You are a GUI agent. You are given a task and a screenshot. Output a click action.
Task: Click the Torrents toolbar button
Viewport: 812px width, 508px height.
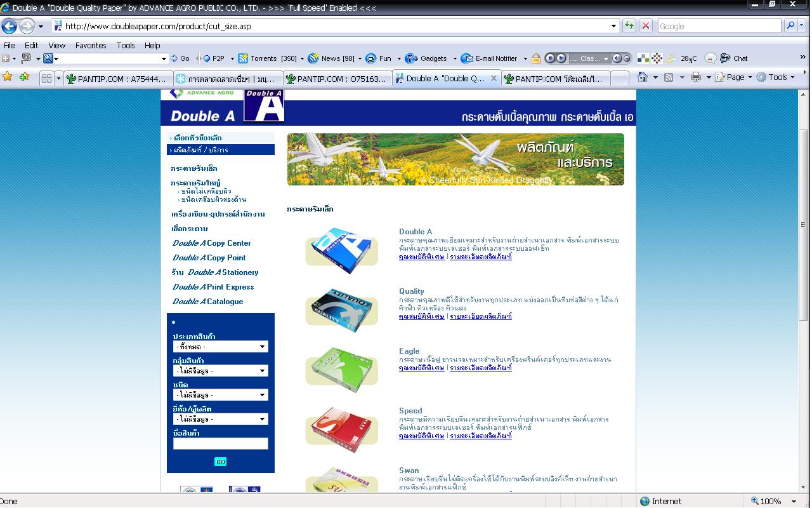pyautogui.click(x=268, y=58)
